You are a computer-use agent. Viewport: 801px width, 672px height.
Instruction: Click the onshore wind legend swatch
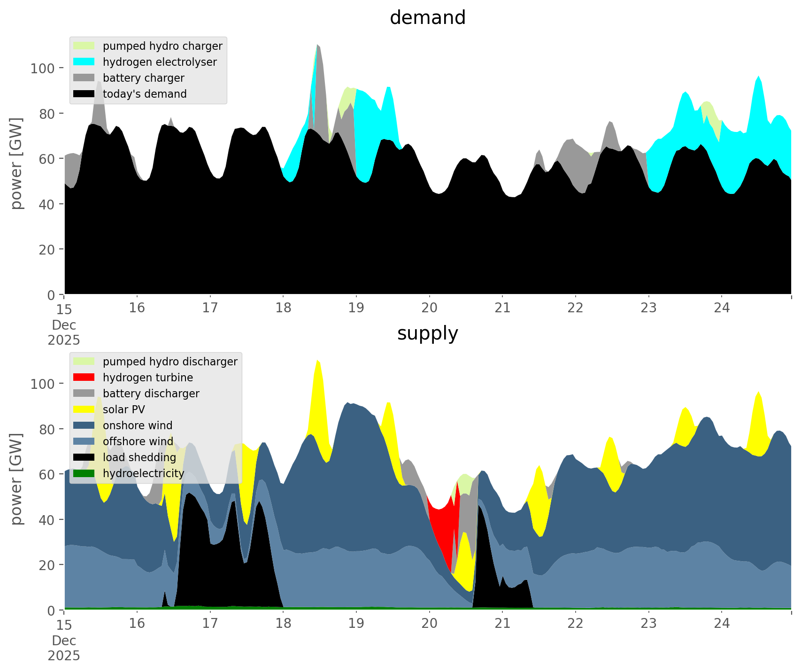coord(84,425)
